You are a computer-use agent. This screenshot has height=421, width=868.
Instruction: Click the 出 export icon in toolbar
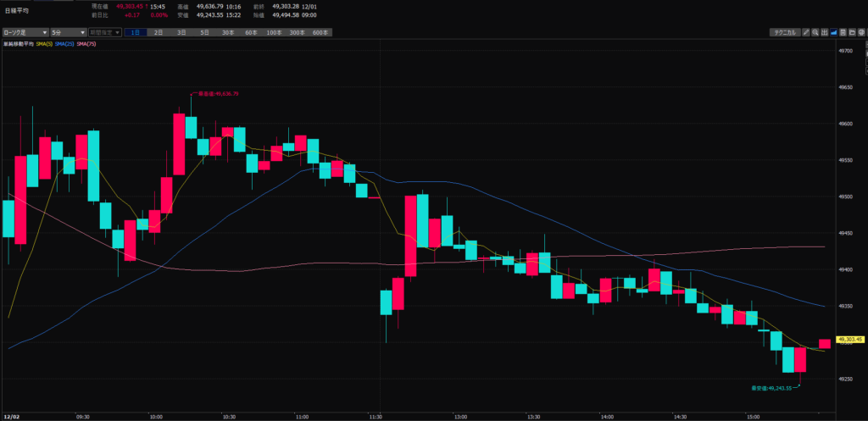[x=825, y=32]
